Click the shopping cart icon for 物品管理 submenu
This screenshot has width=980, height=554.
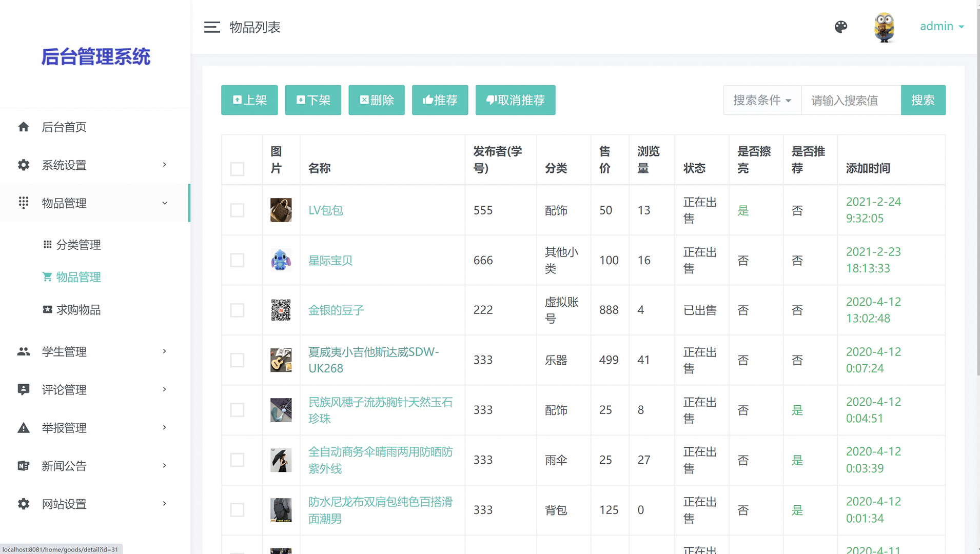(x=47, y=277)
